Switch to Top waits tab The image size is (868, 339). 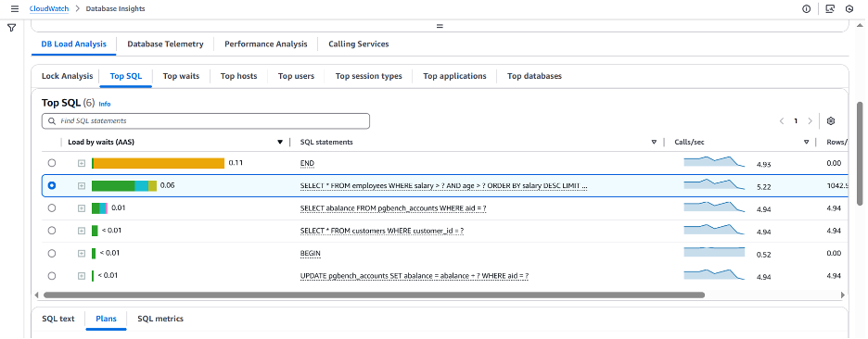pos(181,76)
